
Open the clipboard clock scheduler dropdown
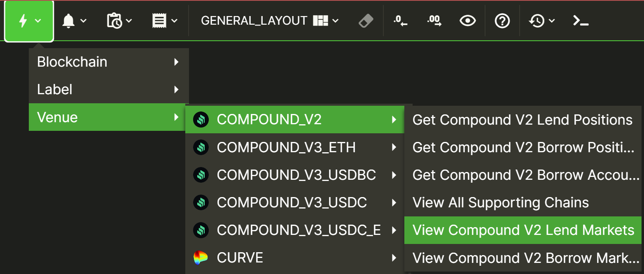coord(119,21)
